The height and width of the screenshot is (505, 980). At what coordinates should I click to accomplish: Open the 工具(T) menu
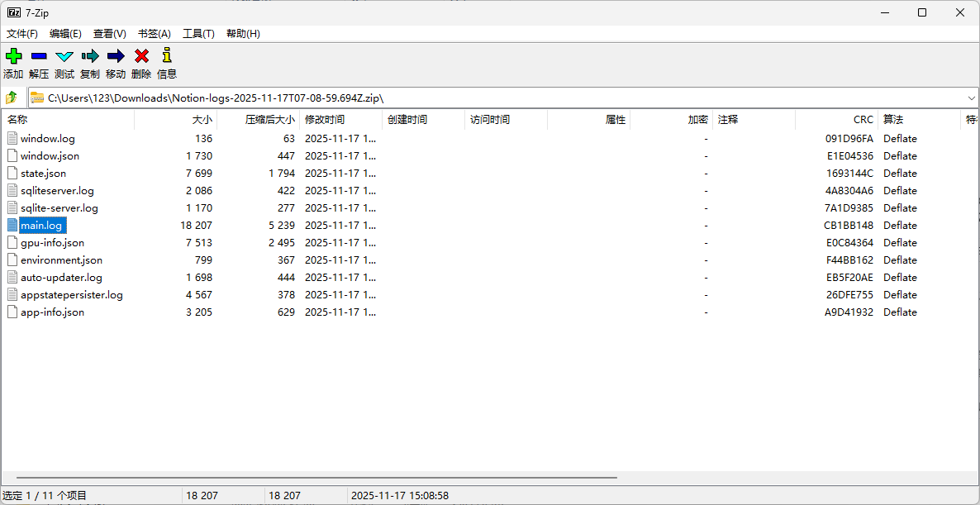pos(199,34)
